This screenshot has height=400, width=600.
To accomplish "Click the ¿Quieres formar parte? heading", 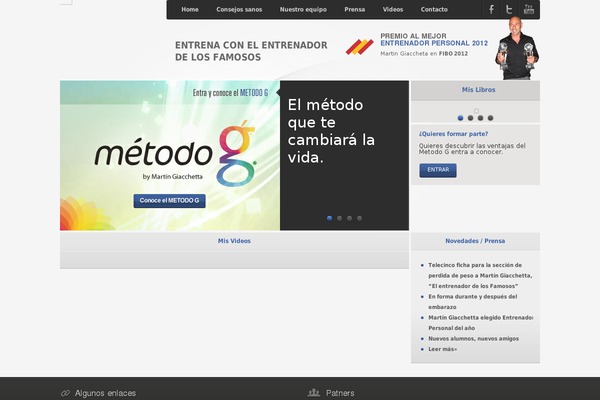I will pos(453,134).
